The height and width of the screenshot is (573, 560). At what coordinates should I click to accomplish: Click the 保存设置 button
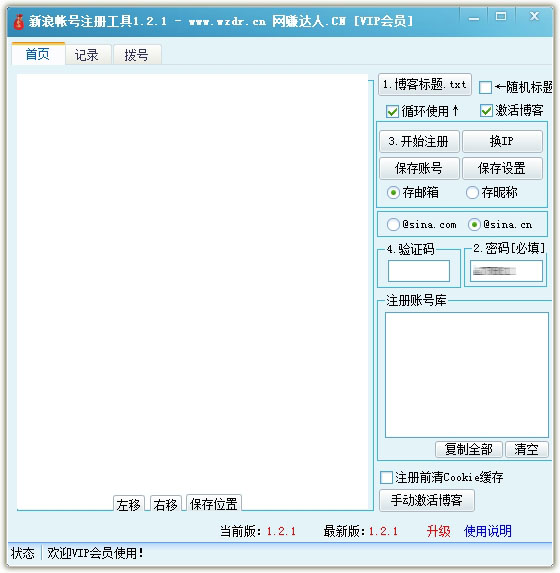(502, 168)
